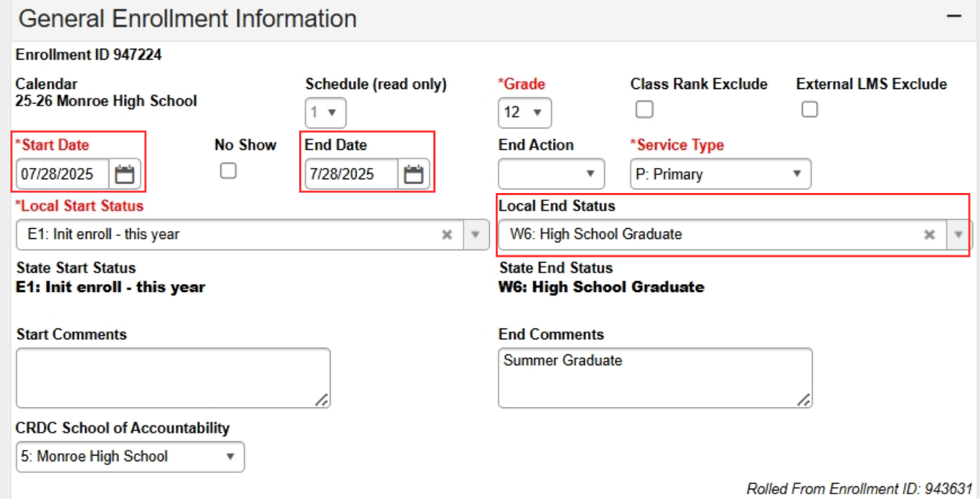Clear the Local Start Status selection

[447, 235]
